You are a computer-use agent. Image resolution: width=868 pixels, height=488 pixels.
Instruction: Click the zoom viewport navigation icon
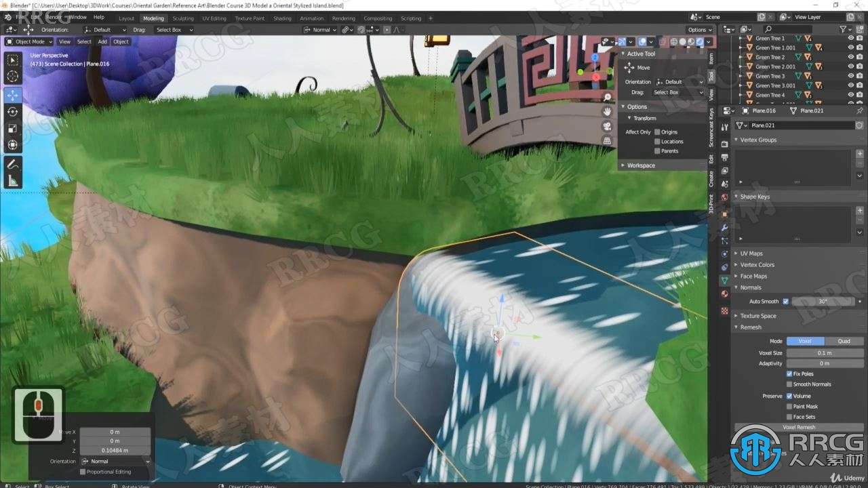tap(607, 98)
